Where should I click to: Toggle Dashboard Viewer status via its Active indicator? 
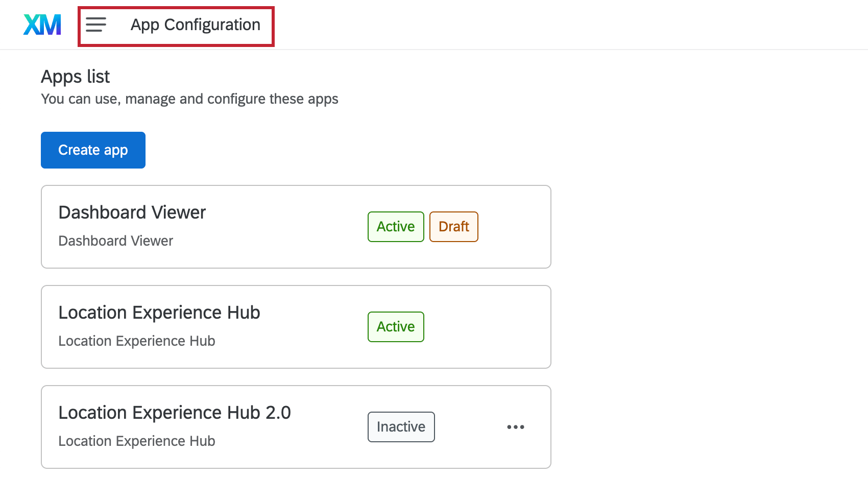tap(396, 226)
